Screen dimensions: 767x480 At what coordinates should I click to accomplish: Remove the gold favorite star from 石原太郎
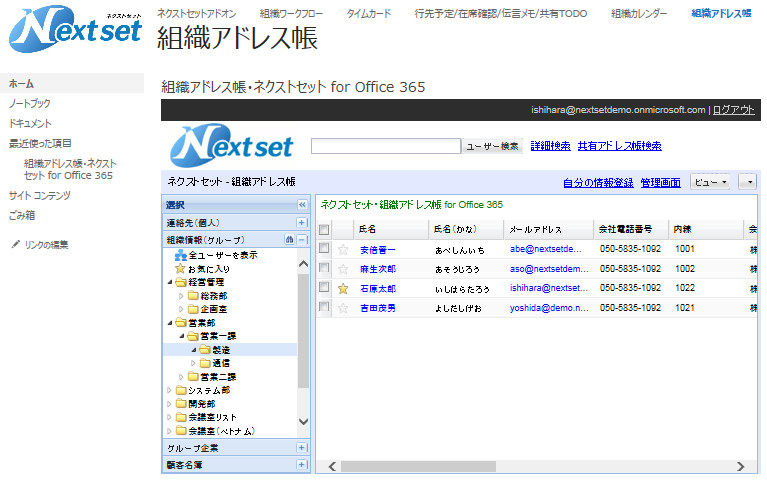(343, 288)
